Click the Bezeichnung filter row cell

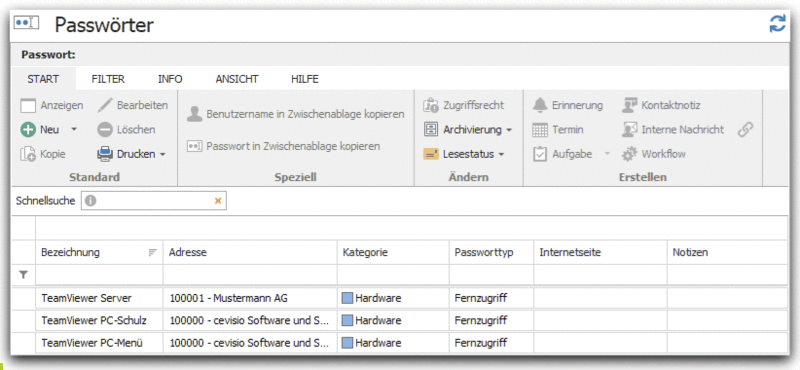tap(99, 275)
